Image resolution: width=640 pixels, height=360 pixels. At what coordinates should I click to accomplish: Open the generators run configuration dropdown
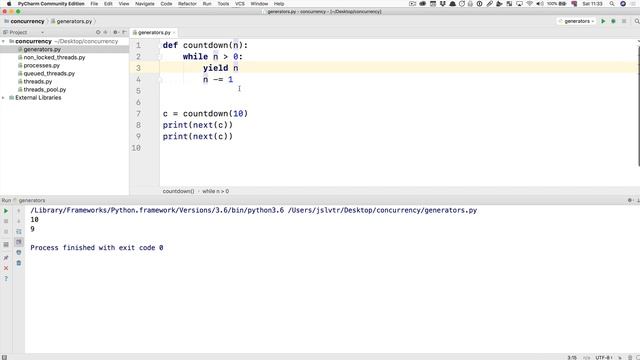pyautogui.click(x=576, y=21)
